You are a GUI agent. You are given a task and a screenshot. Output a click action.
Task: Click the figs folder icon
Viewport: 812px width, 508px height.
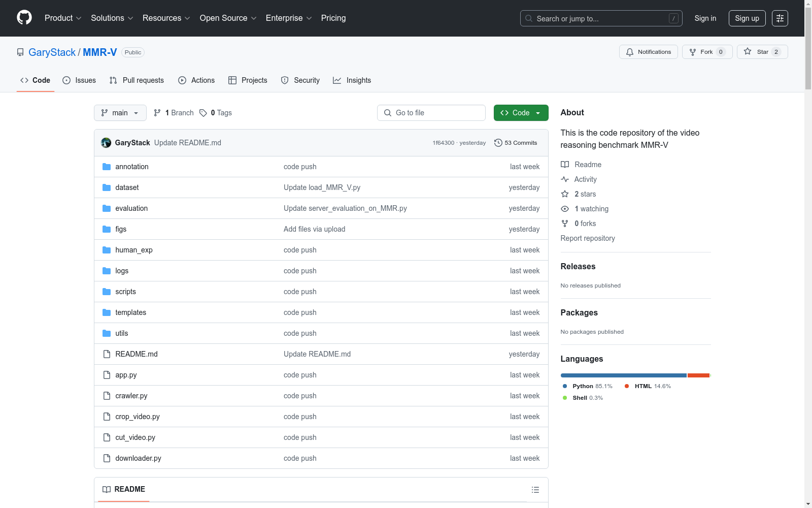coord(107,229)
